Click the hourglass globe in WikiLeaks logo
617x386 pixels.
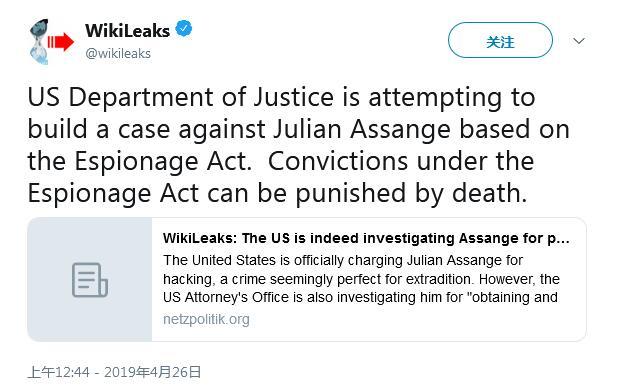pos(39,41)
